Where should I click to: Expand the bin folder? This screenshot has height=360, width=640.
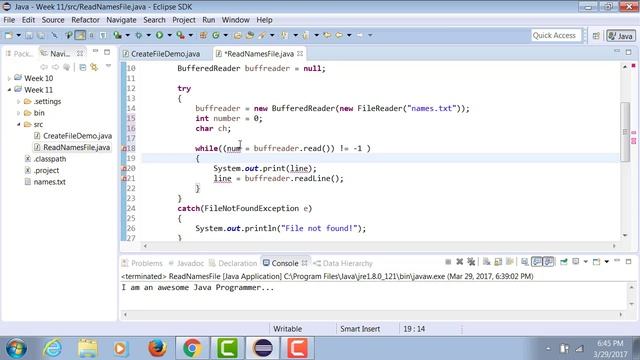click(x=18, y=113)
